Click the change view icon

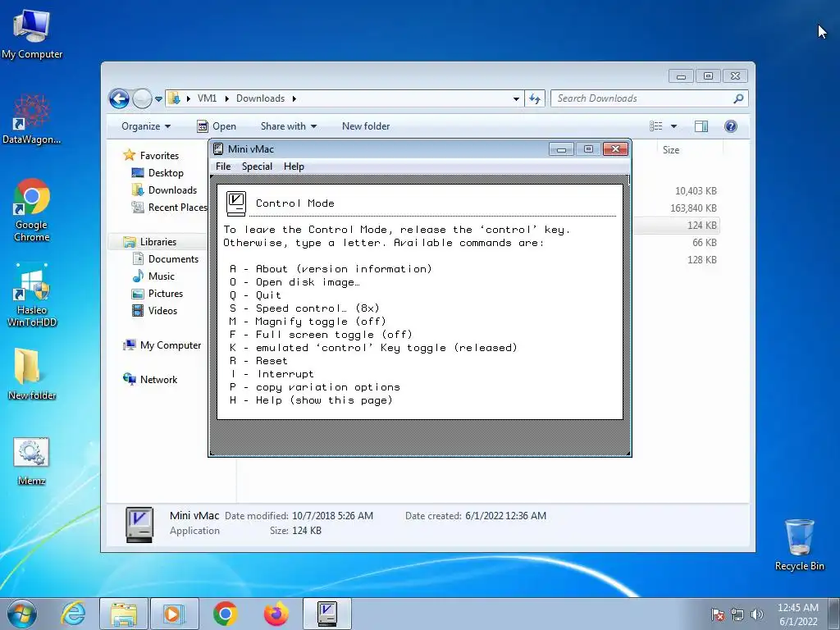tap(655, 126)
